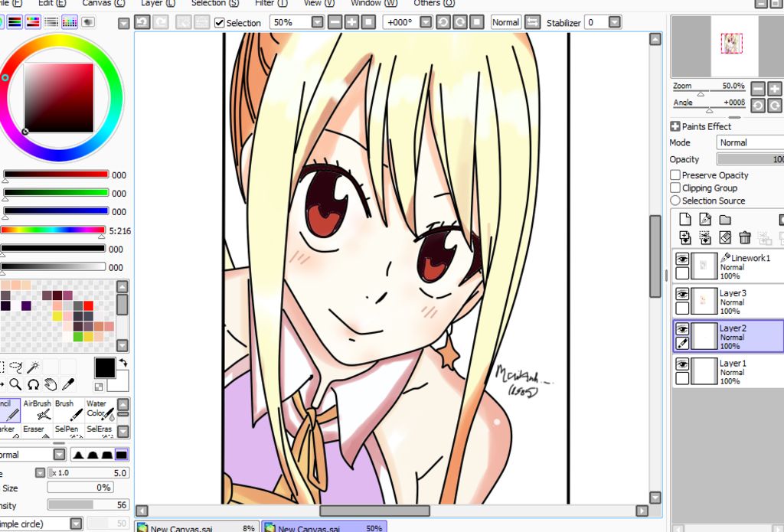Reset canvas rotation with square button
The image size is (784, 532).
pyautogui.click(x=477, y=22)
